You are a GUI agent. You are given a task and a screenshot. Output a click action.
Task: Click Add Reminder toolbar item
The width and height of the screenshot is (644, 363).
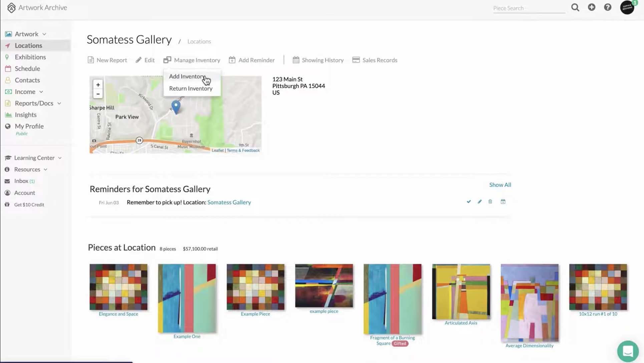pos(252,60)
